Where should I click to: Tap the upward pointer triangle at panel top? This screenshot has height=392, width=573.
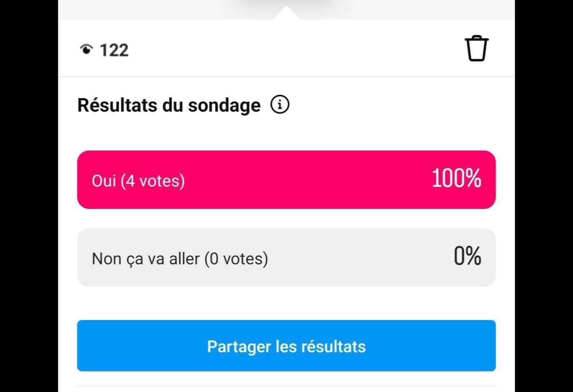point(286,13)
